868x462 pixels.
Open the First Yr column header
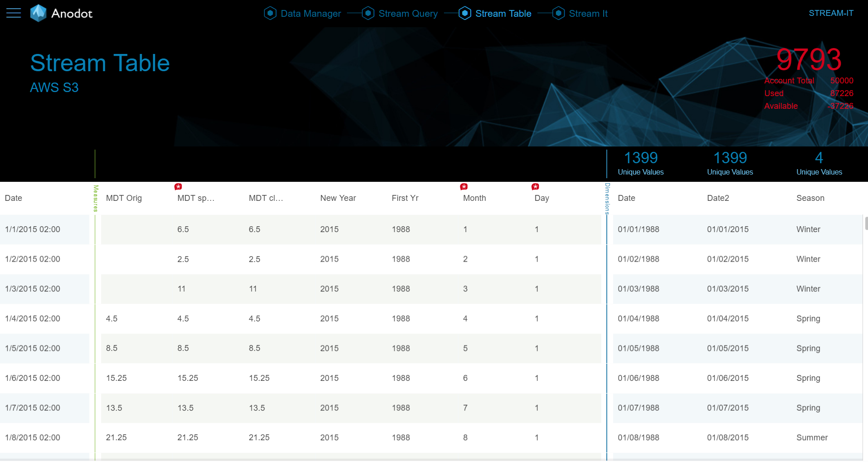coord(405,198)
